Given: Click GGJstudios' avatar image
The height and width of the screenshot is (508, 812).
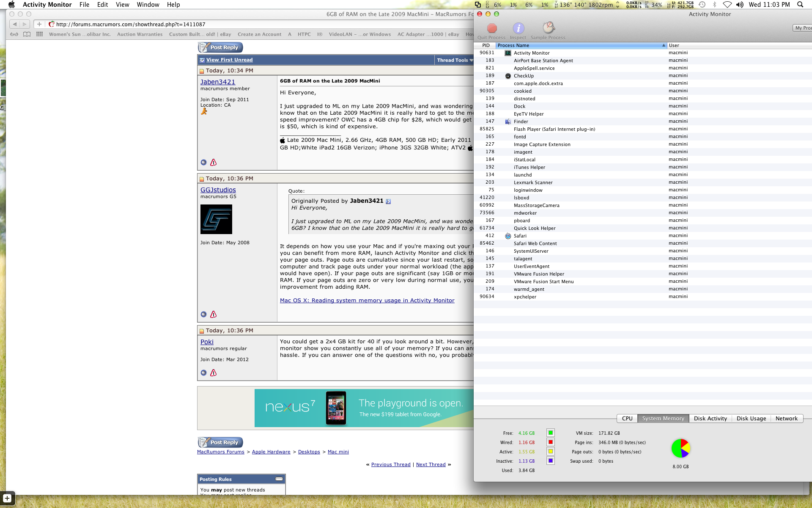Looking at the screenshot, I should coord(216,219).
